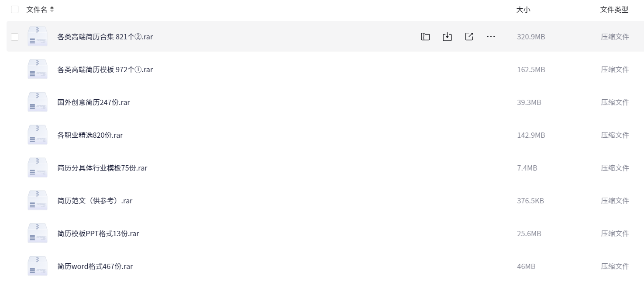Screen dimensions: 644x286
Task: Open the file 简历范文（供参考）.rar
Action: [95, 201]
